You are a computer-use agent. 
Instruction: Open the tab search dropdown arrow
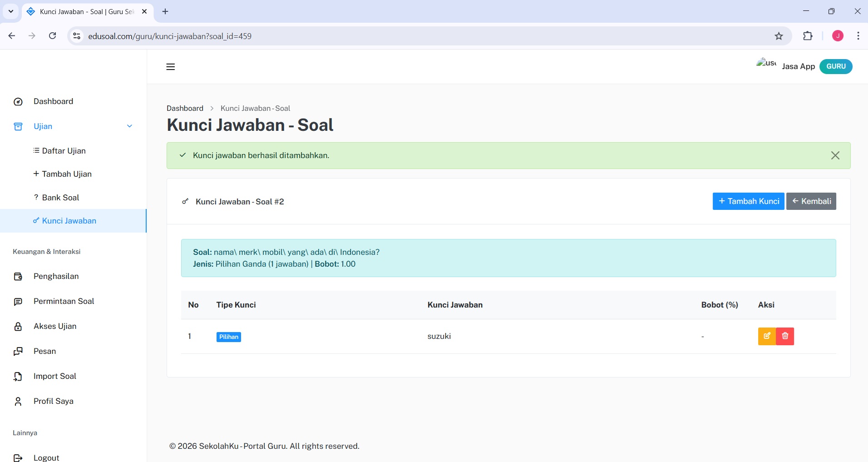(x=11, y=11)
